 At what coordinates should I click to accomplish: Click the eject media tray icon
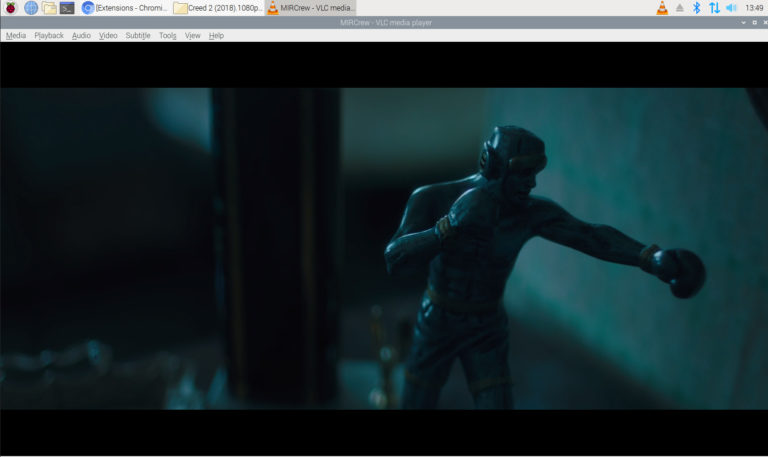680,8
